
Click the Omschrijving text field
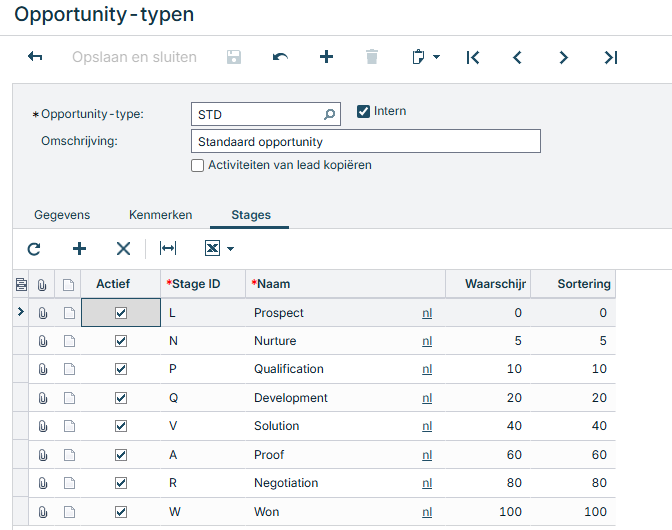(365, 142)
